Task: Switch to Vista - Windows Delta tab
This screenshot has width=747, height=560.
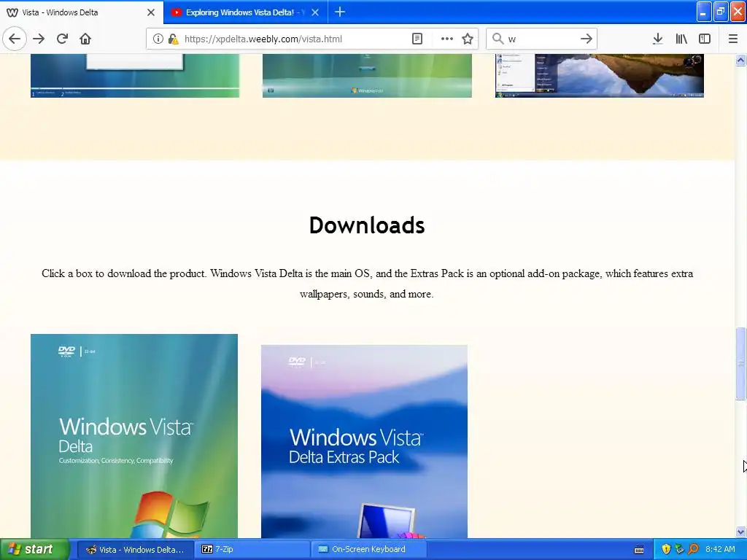Action: (82, 12)
